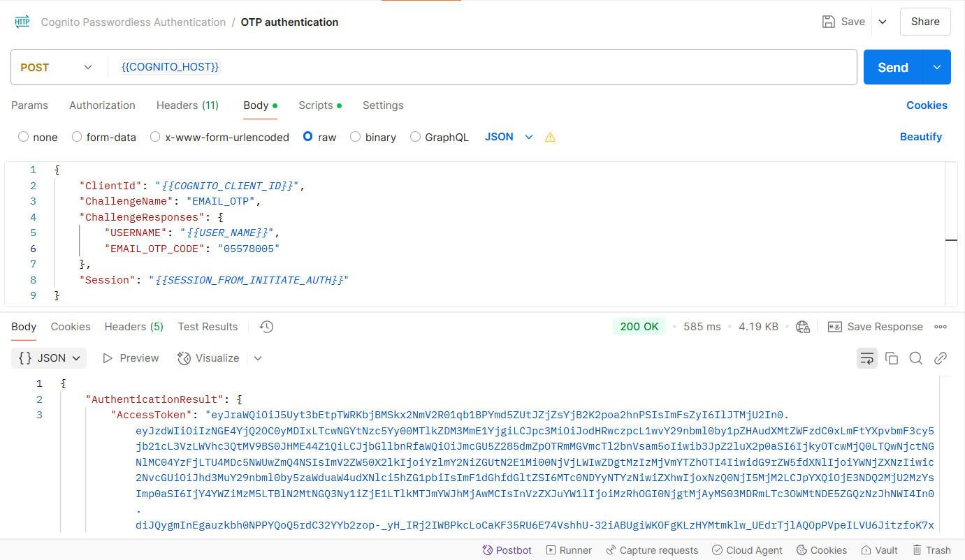The image size is (965, 560).
Task: Click the link icon in response toolbar
Action: (x=940, y=358)
